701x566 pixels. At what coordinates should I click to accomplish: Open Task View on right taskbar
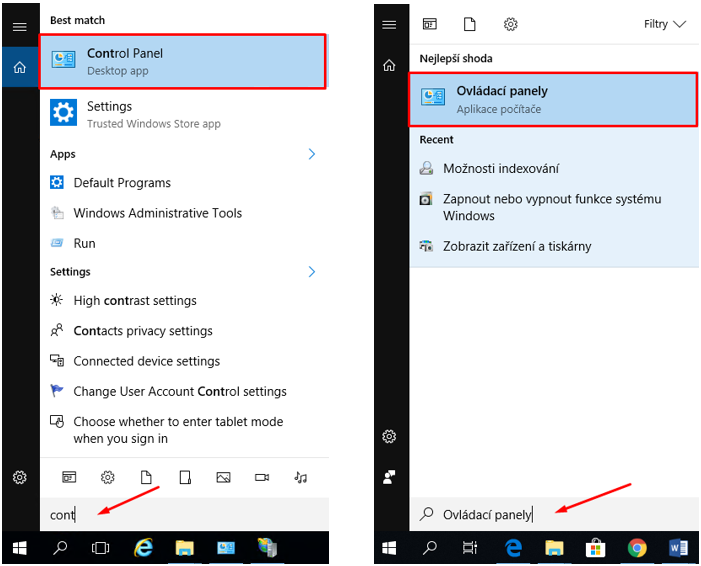pyautogui.click(x=470, y=548)
